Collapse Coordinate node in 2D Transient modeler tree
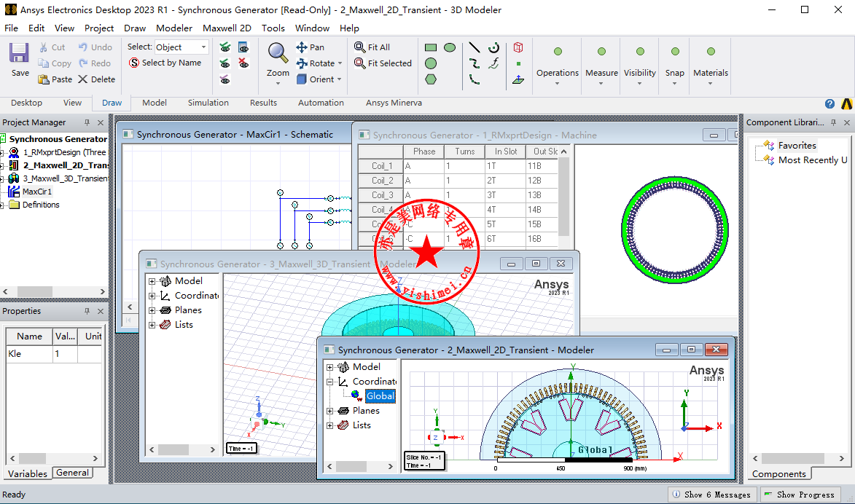Screen dimensions: 855x504 tap(330, 382)
